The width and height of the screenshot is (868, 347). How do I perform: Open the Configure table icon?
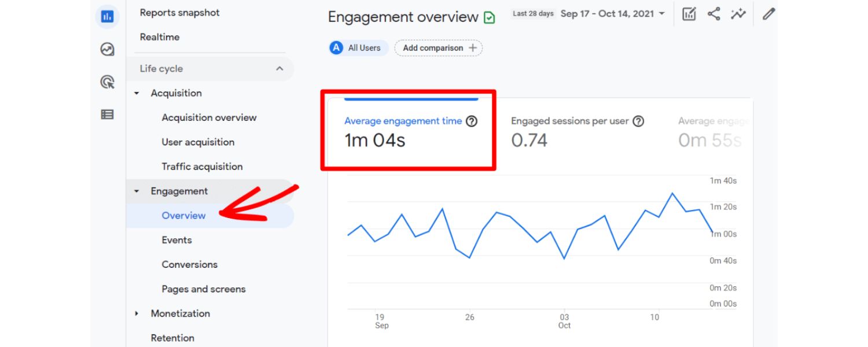(x=107, y=115)
